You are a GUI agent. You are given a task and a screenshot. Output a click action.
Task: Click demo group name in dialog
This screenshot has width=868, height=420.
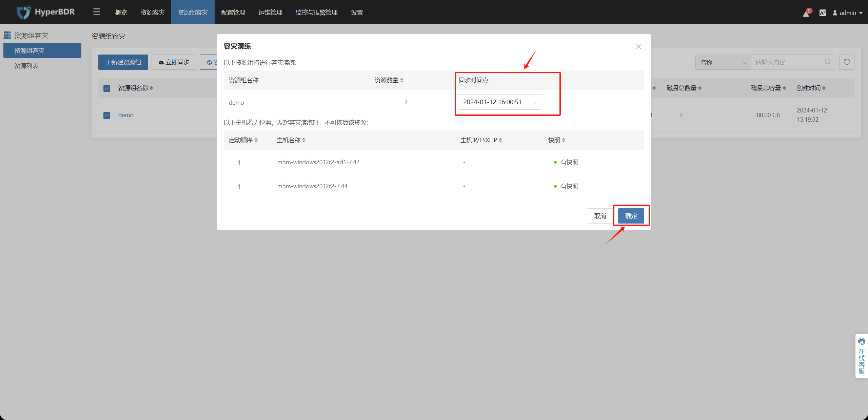236,102
